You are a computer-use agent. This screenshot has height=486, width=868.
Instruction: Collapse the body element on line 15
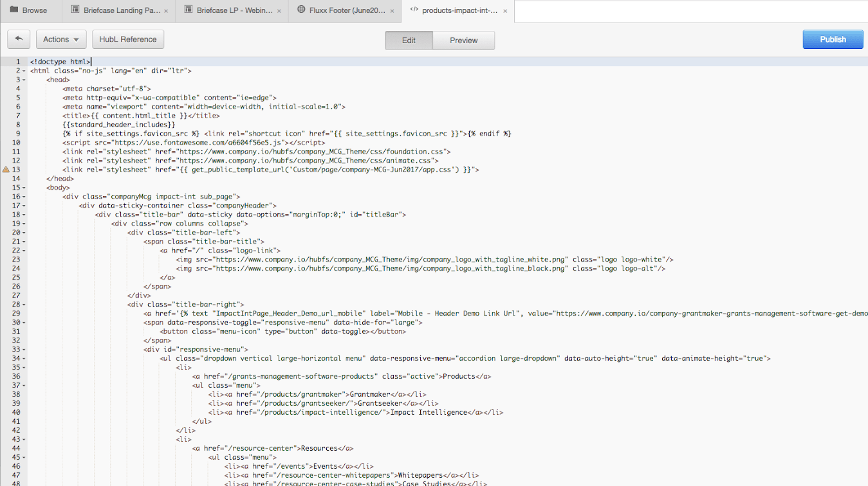(x=23, y=186)
